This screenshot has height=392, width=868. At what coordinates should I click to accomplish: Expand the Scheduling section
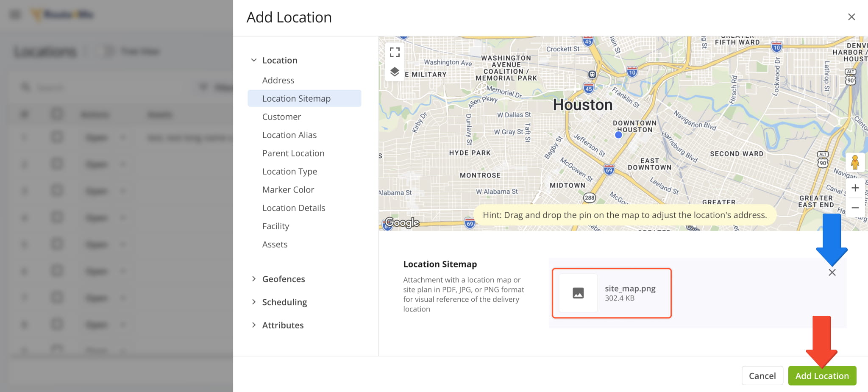[254, 302]
